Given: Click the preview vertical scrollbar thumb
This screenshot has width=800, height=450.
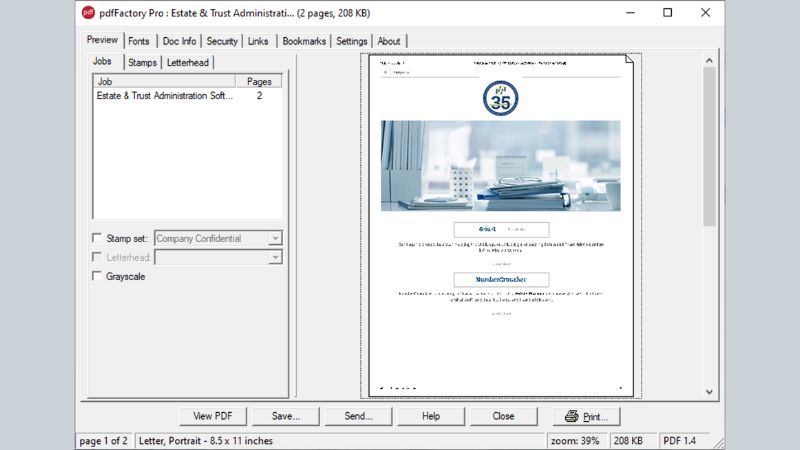Looking at the screenshot, I should pos(709,146).
